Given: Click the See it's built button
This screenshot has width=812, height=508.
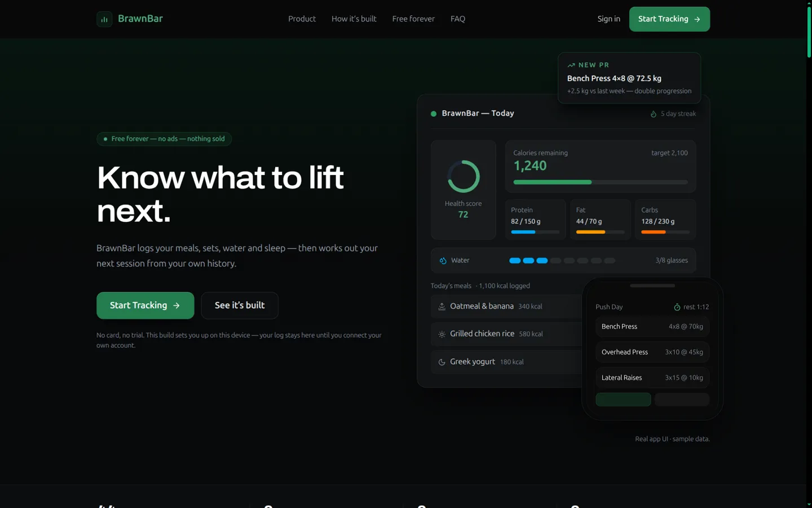Looking at the screenshot, I should pyautogui.click(x=240, y=305).
